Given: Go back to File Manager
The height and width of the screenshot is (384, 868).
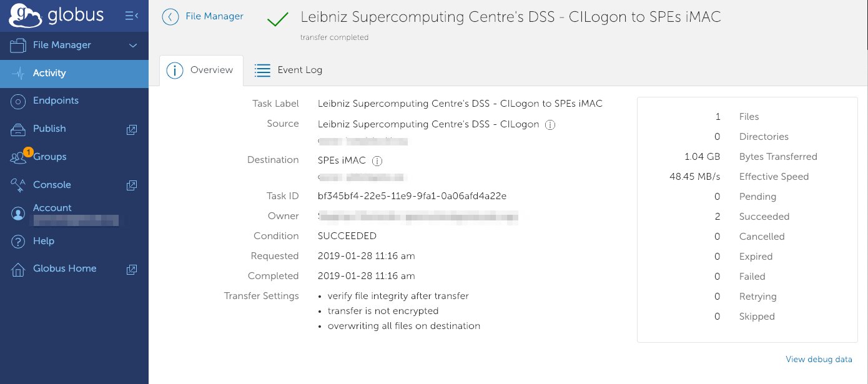Looking at the screenshot, I should [x=203, y=17].
